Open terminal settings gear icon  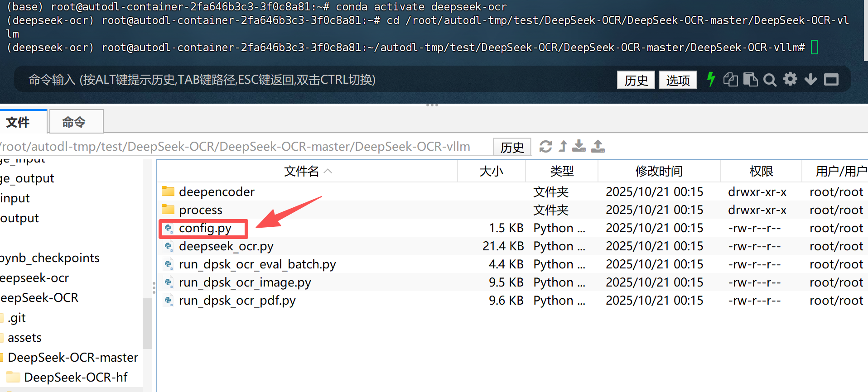[790, 79]
